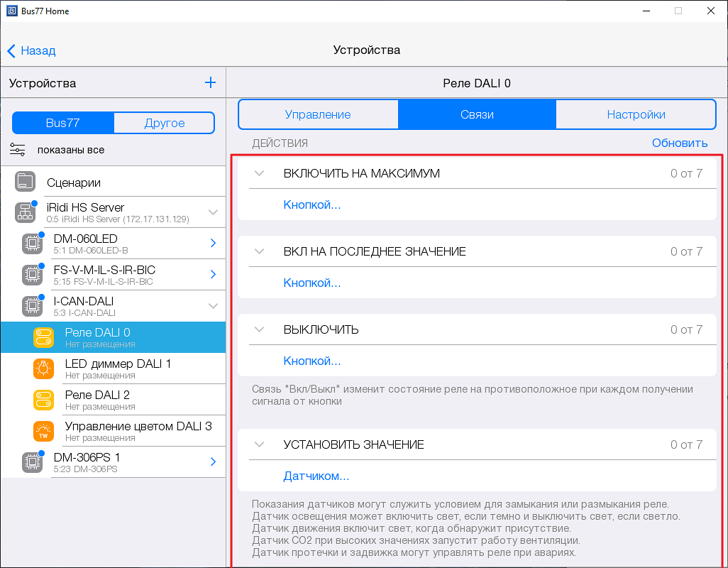Click the iRidi HS Server network icon

(25, 212)
